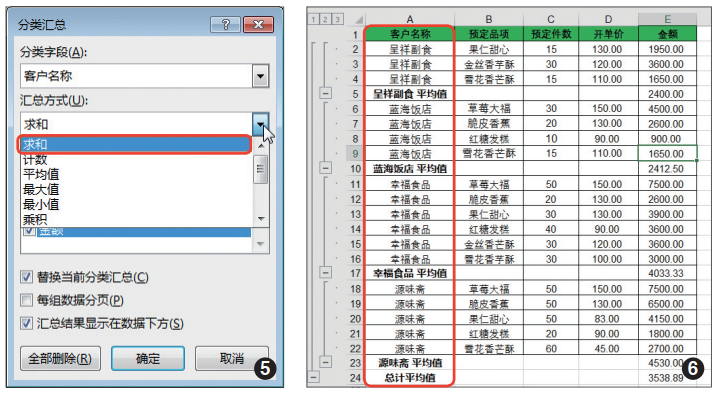Select row 1 header
The height and width of the screenshot is (397, 719).
click(x=355, y=34)
